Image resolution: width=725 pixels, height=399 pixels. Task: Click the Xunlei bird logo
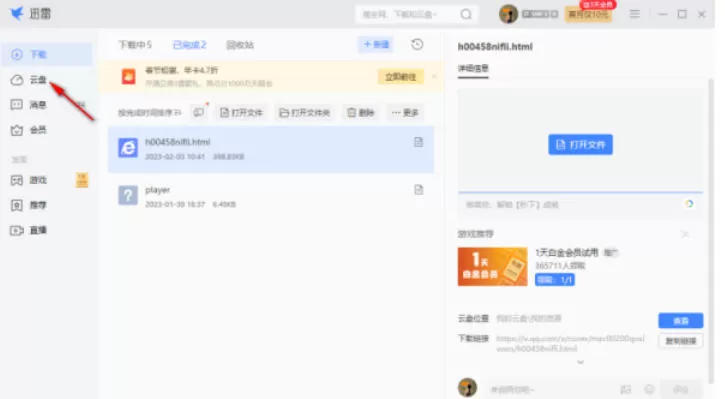click(x=17, y=13)
